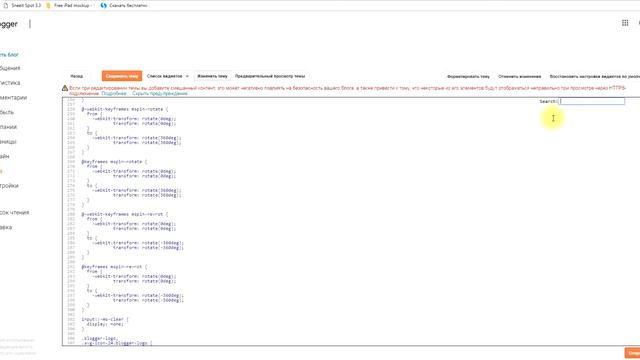Restore widget settings via Восстановить настройки виджетов
This screenshot has width=640, height=360.
(595, 76)
